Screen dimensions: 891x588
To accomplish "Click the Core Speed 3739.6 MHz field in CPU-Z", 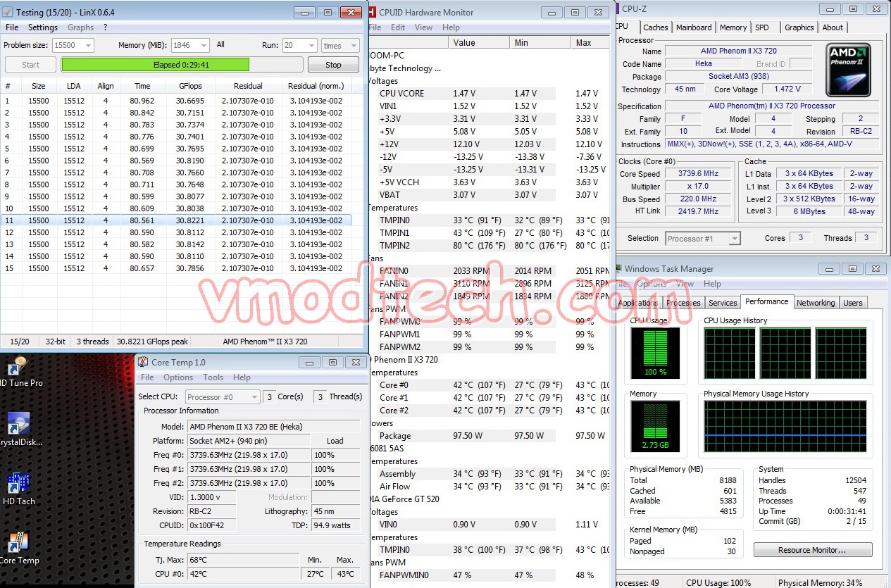I will [699, 174].
